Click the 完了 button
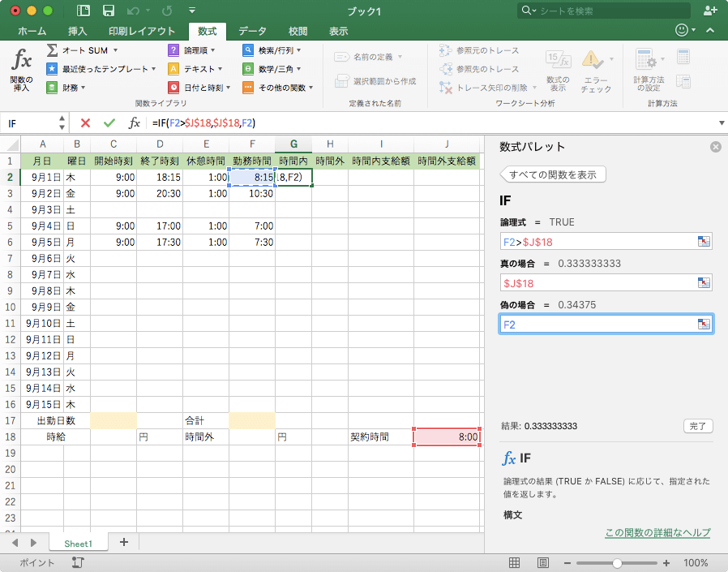Image resolution: width=728 pixels, height=572 pixels. pyautogui.click(x=698, y=426)
